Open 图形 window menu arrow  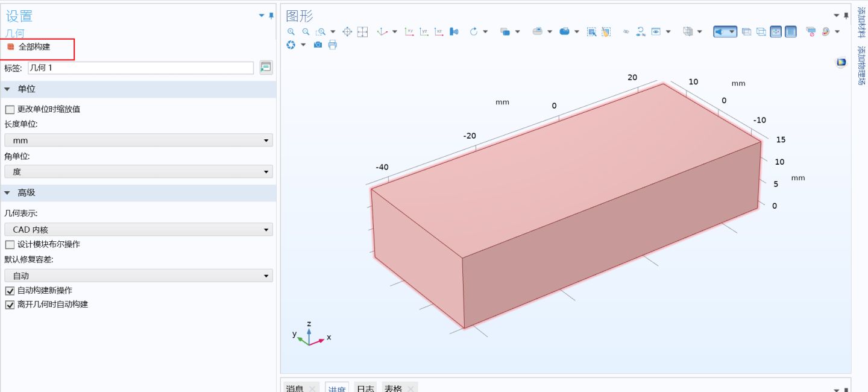click(837, 16)
